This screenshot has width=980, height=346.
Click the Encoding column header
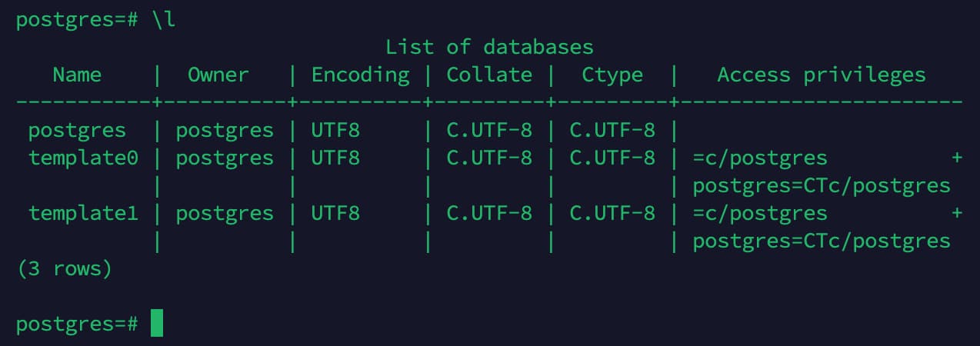[x=360, y=75]
